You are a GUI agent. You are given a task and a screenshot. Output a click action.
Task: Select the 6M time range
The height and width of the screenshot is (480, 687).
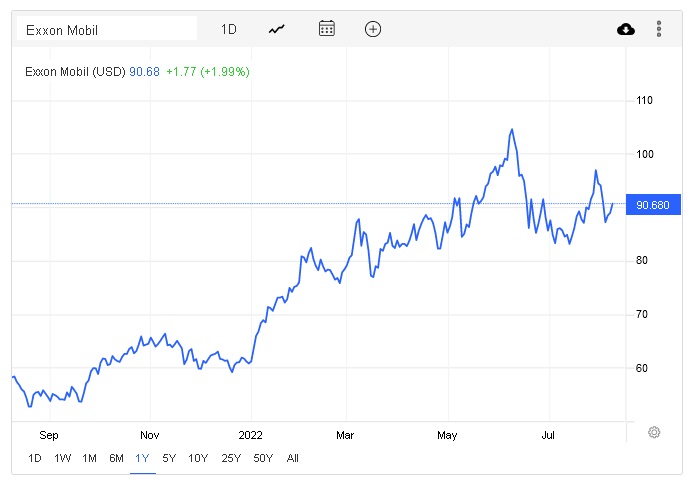(x=117, y=459)
